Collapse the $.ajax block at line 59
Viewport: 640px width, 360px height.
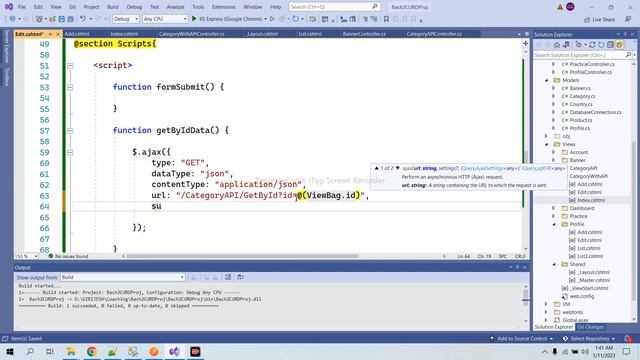pyautogui.click(x=70, y=152)
